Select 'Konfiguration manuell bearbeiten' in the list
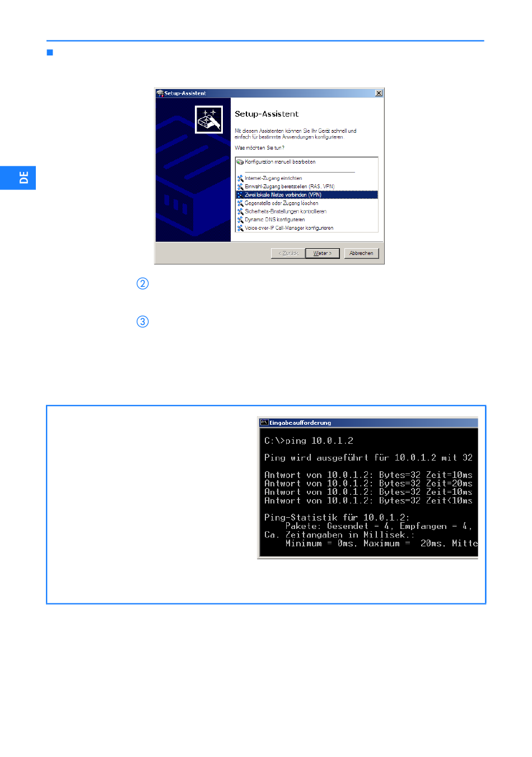The image size is (532, 757). point(280,162)
